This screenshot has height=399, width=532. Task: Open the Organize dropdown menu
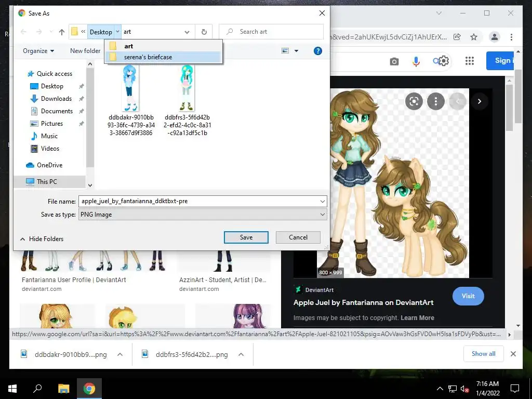[38, 51]
